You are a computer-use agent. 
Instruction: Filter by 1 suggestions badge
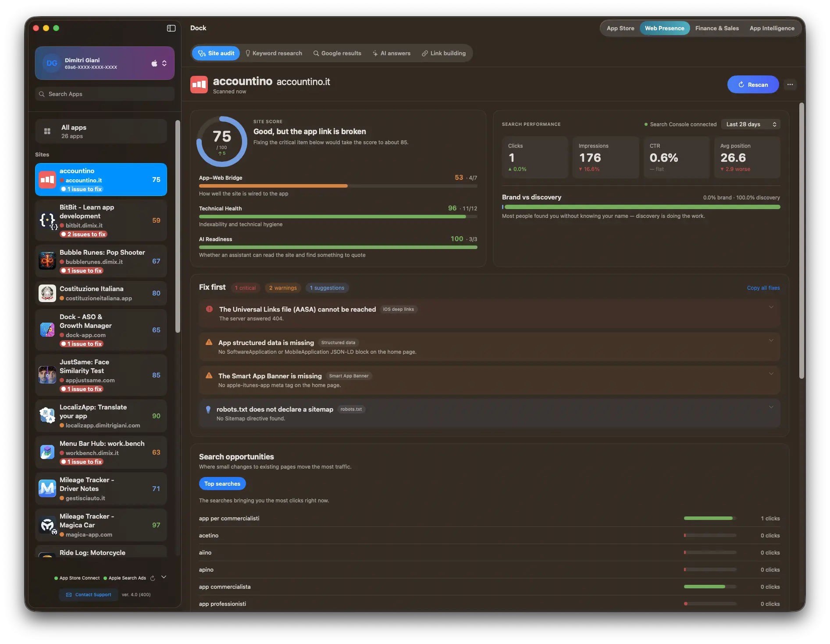click(327, 288)
